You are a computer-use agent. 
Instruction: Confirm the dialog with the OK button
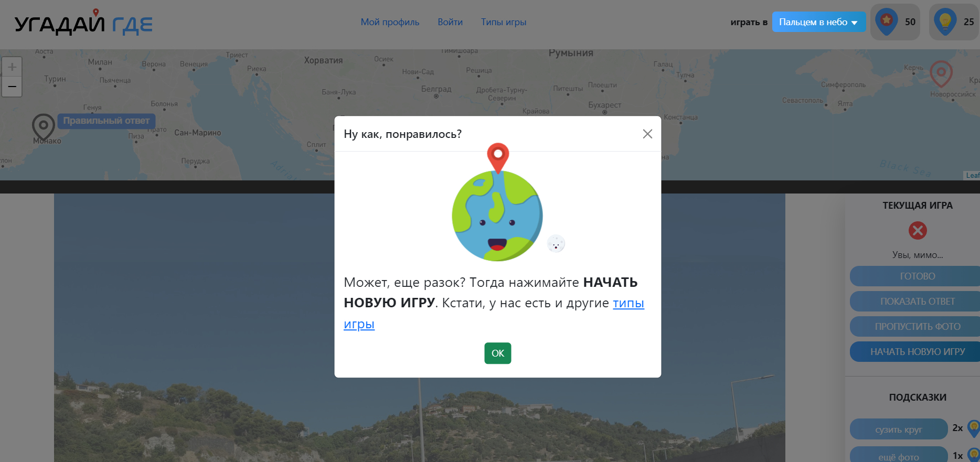pyautogui.click(x=497, y=353)
